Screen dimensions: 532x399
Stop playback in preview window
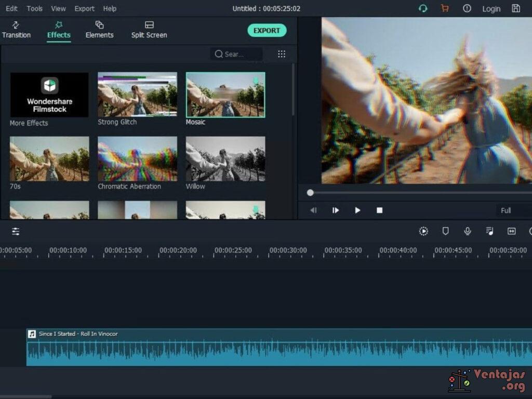379,210
